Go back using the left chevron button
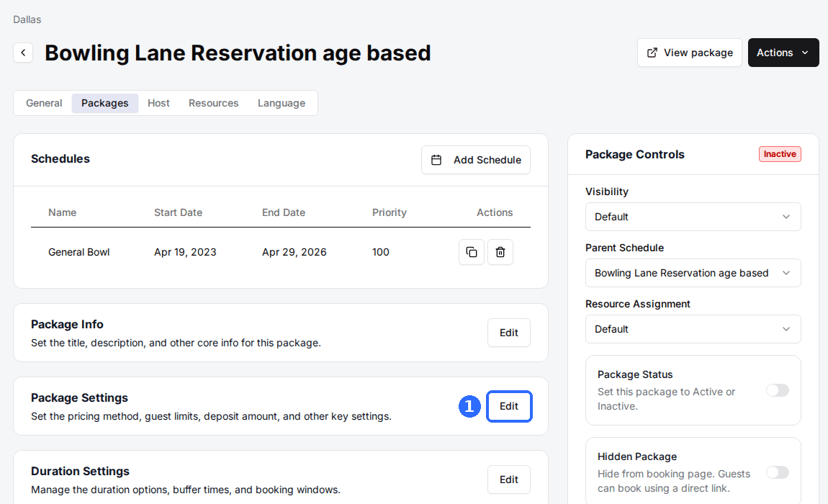Viewport: 828px width, 504px height. 23,53
